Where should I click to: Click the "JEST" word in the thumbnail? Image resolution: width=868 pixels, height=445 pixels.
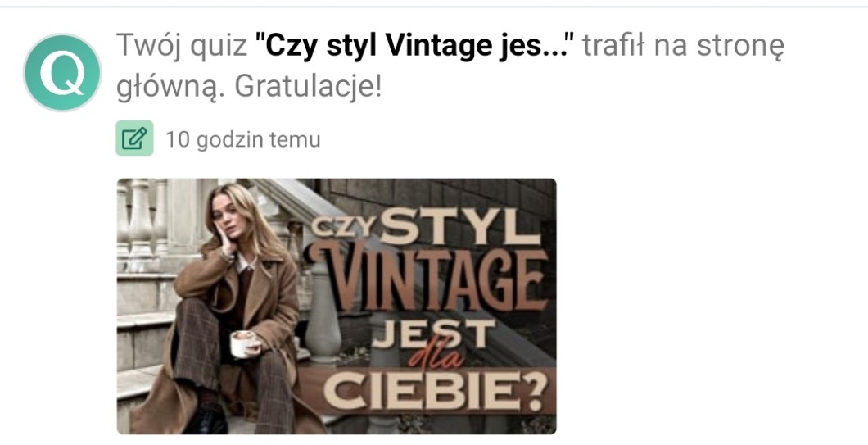(433, 334)
